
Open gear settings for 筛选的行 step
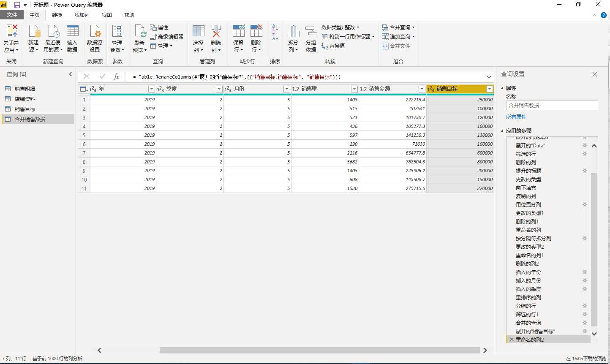point(585,154)
